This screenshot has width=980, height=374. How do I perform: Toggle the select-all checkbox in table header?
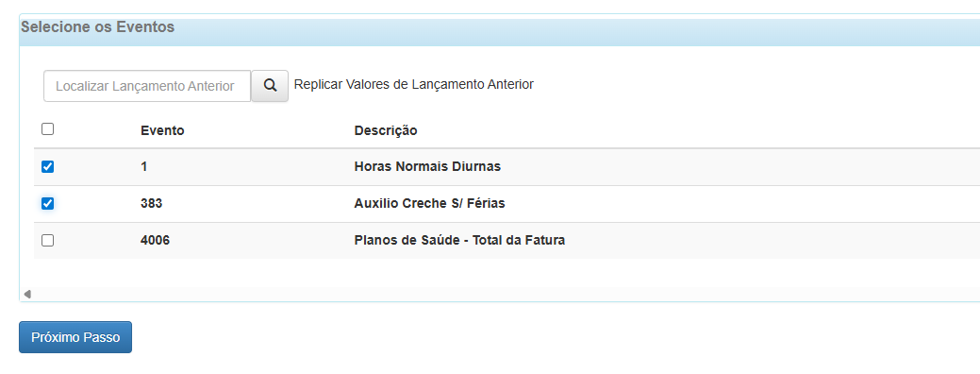47,129
